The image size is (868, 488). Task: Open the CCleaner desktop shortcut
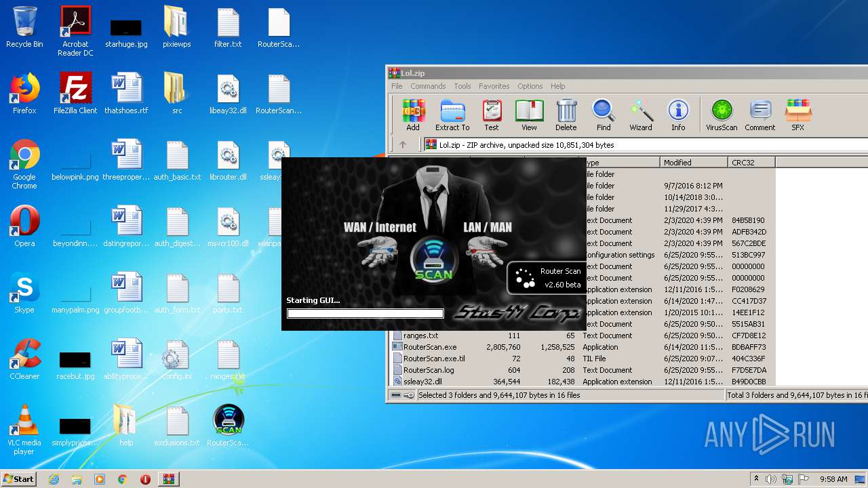click(x=24, y=359)
